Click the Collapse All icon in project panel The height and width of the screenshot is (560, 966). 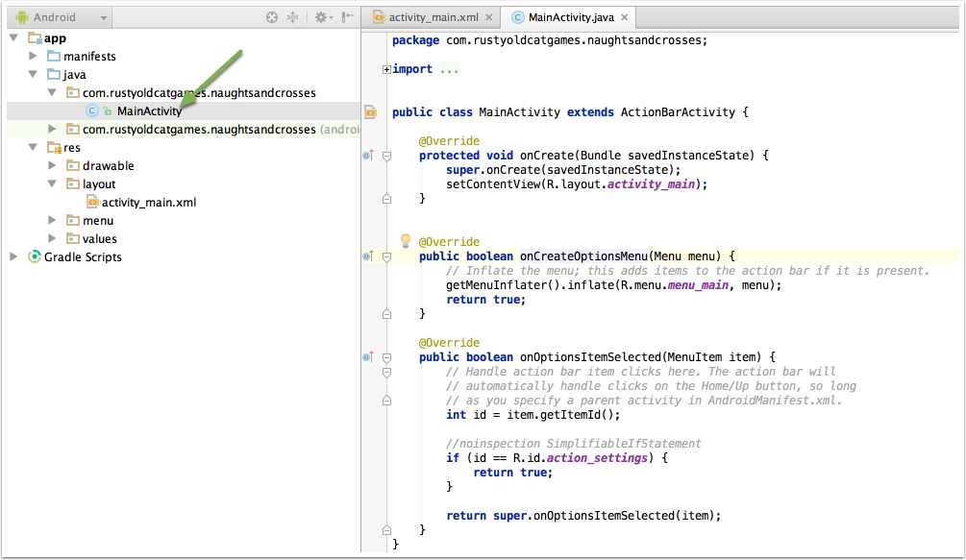coord(294,17)
